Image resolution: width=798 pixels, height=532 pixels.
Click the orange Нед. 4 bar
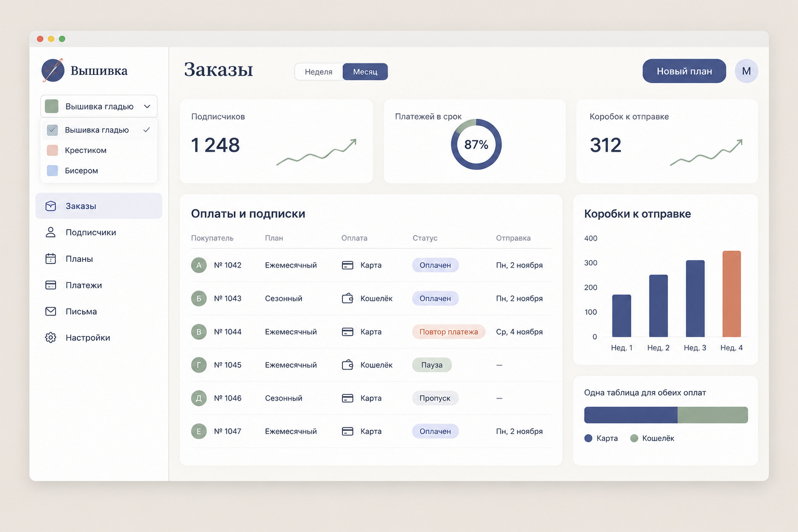[731, 294]
